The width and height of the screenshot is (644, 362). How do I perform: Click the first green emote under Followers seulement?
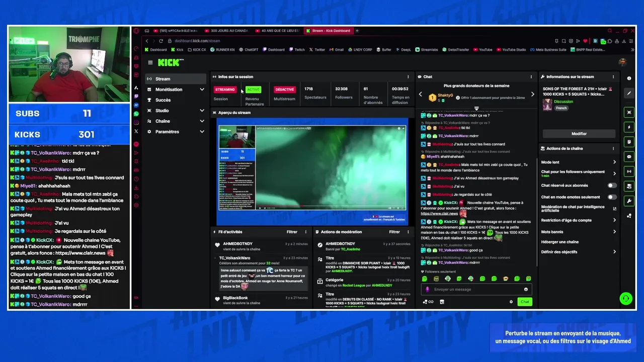click(425, 279)
